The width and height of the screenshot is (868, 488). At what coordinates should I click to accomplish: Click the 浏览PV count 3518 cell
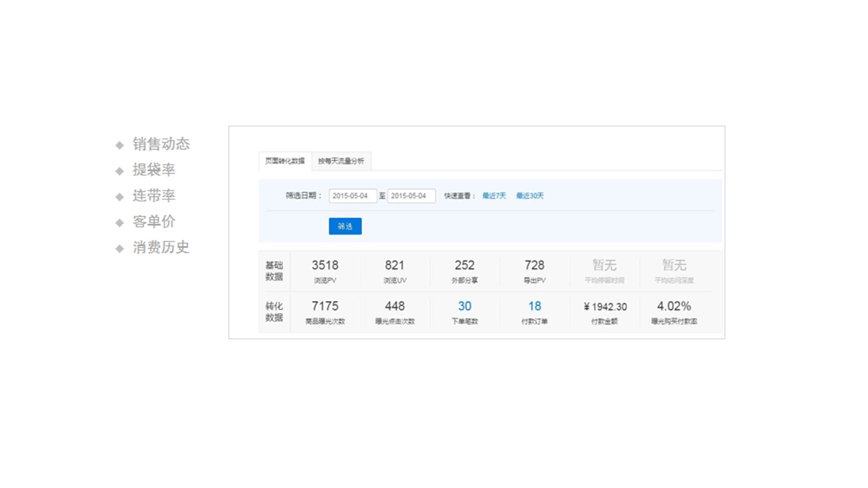coord(325,270)
